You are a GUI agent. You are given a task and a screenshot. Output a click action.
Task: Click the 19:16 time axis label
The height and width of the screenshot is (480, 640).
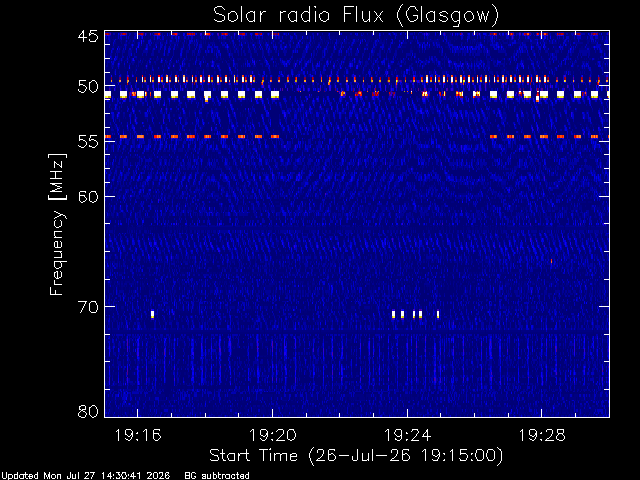pyautogui.click(x=138, y=435)
